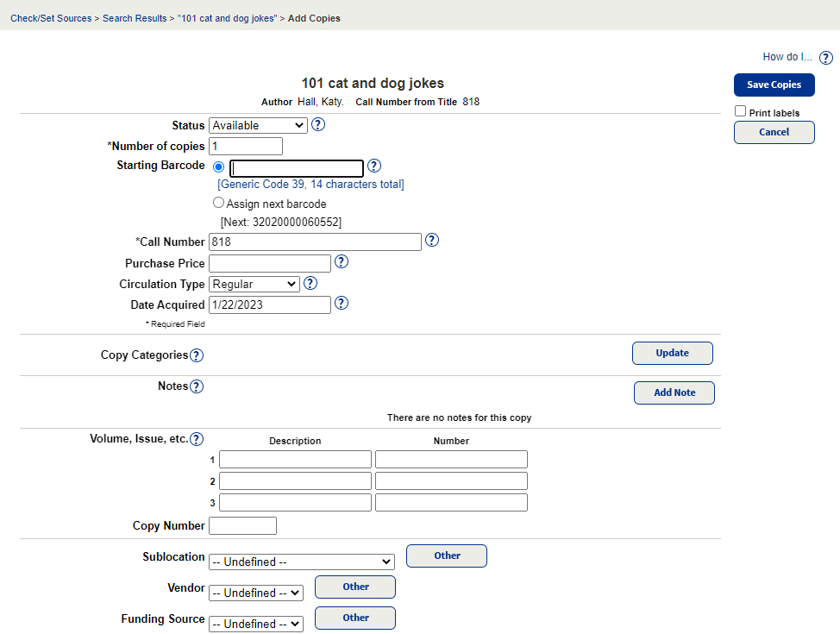The image size is (840, 634).
Task: Click the Cancel button
Action: pyautogui.click(x=774, y=132)
